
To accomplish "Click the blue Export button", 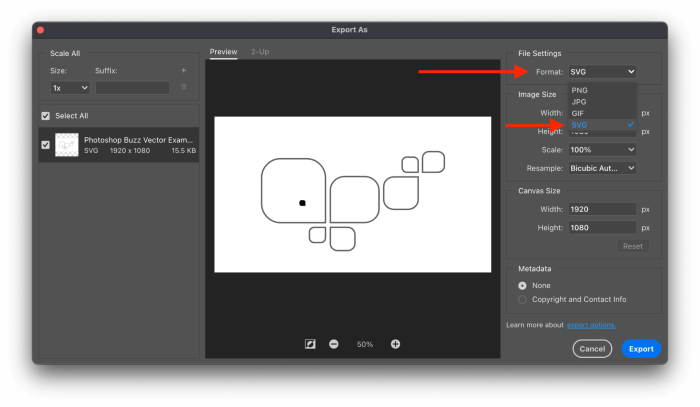I will pos(641,349).
